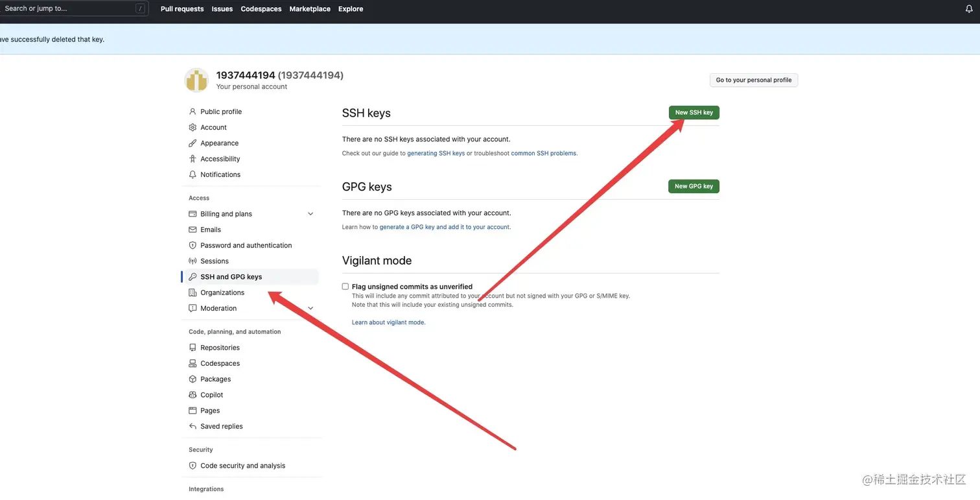Screen dimensions: 980x500
Task: Click the Sessions broadcast icon
Action: click(x=192, y=261)
